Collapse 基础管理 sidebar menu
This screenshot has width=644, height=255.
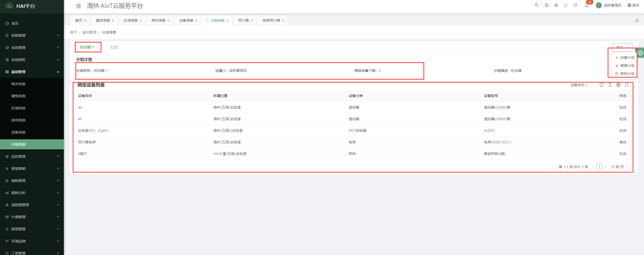pyautogui.click(x=32, y=72)
